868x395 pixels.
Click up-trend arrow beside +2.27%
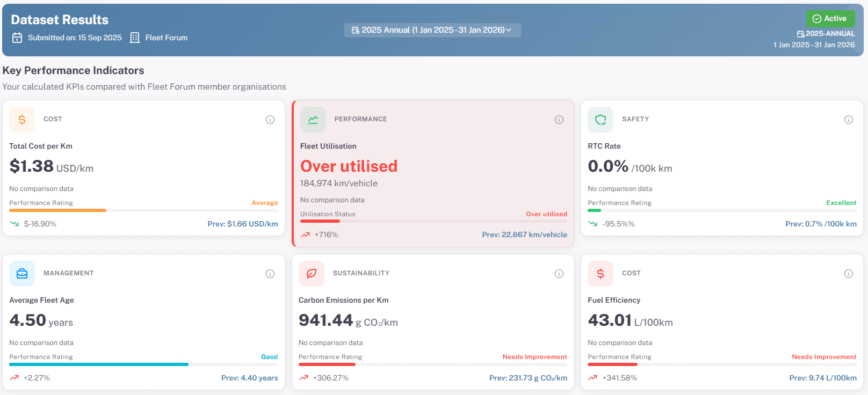point(15,378)
